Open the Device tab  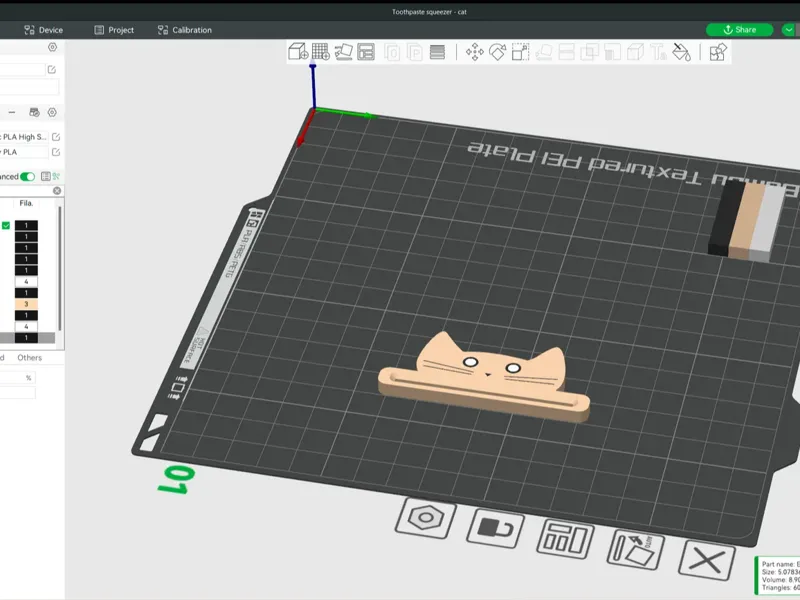coord(44,30)
